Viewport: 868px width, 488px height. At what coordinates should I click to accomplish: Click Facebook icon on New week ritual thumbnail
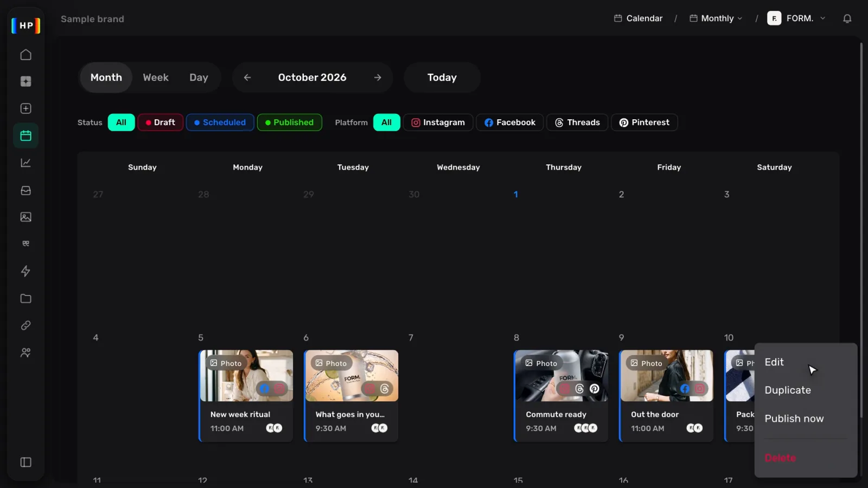coord(264,389)
